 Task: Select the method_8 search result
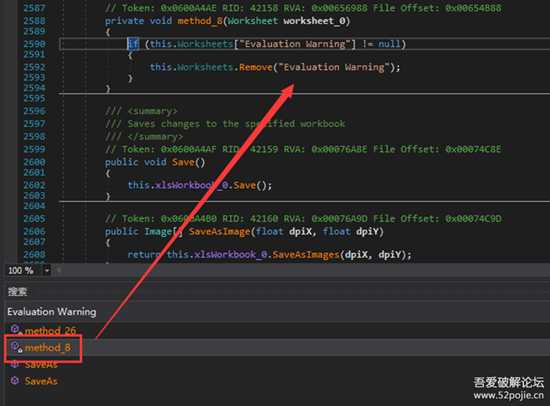[48, 348]
